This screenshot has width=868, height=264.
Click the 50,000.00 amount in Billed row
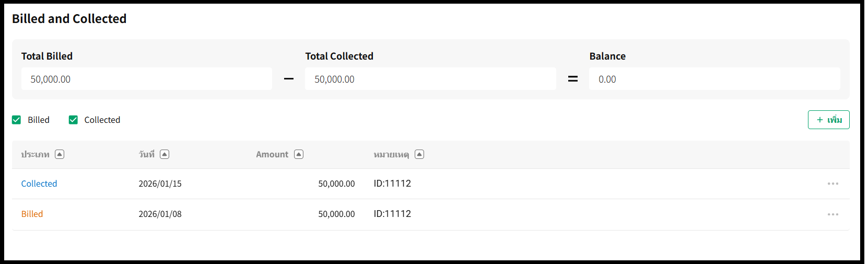coord(336,214)
